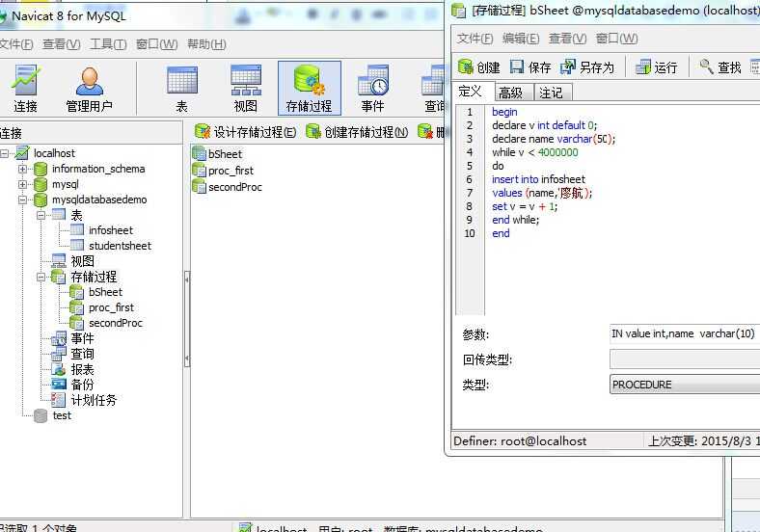Click the 回传类型 return type field

coord(685,359)
